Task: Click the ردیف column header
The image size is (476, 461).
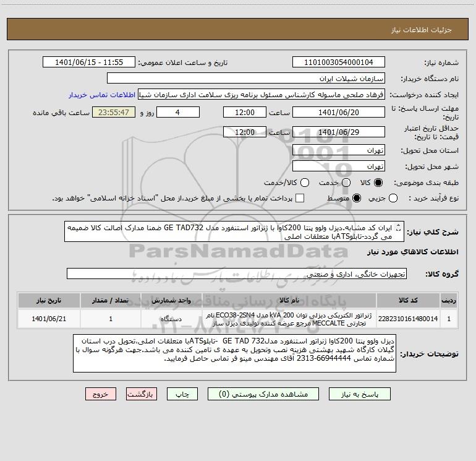Action: tap(449, 300)
